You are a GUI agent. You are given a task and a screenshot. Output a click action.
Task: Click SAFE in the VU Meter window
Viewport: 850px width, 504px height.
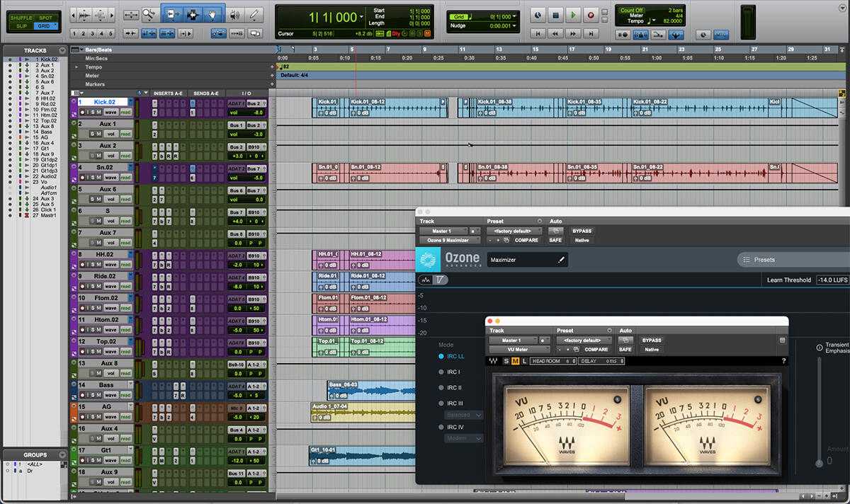(x=625, y=349)
